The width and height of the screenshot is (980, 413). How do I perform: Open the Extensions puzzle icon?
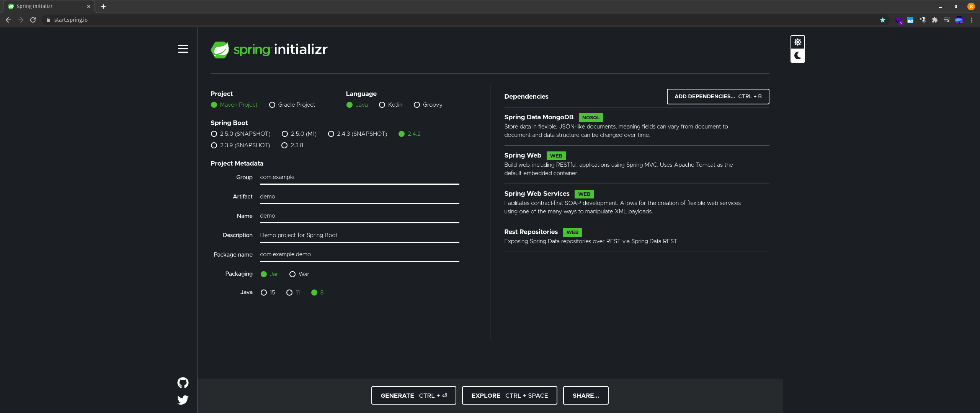(x=935, y=20)
